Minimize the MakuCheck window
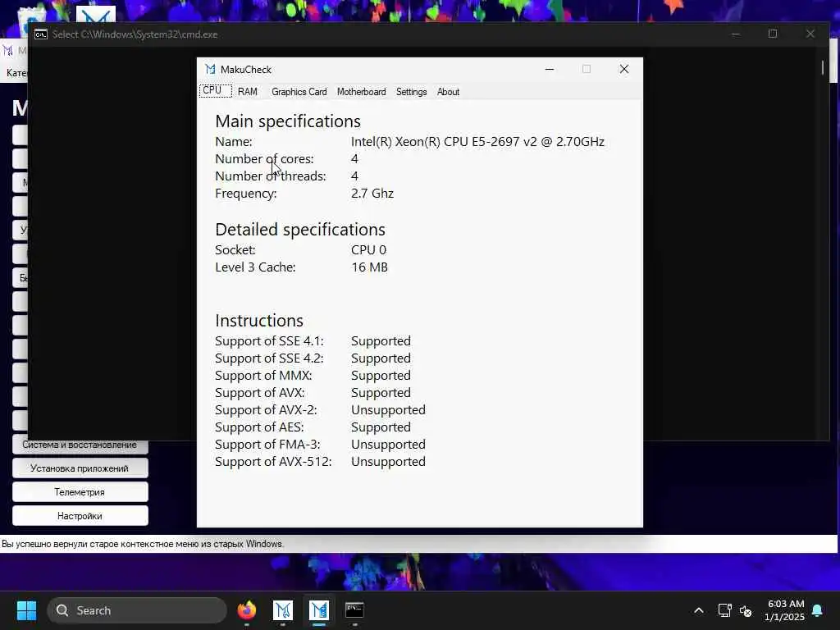The height and width of the screenshot is (630, 840). click(549, 69)
